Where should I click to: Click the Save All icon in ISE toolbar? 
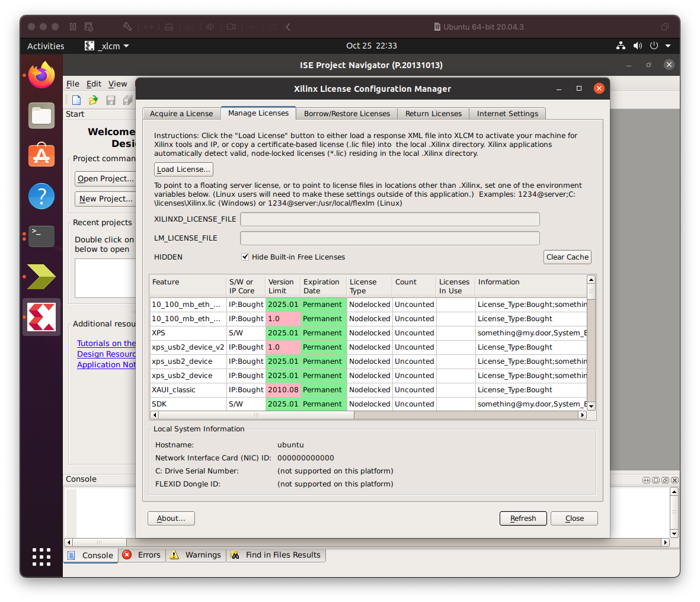point(127,100)
